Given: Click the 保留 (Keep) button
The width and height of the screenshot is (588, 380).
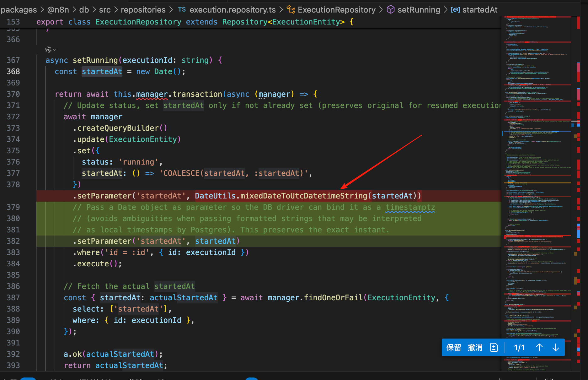Looking at the screenshot, I should (x=453, y=347).
